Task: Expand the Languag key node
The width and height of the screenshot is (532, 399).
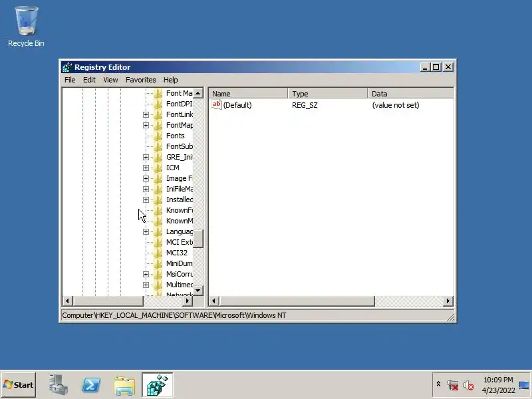Action: (x=146, y=231)
